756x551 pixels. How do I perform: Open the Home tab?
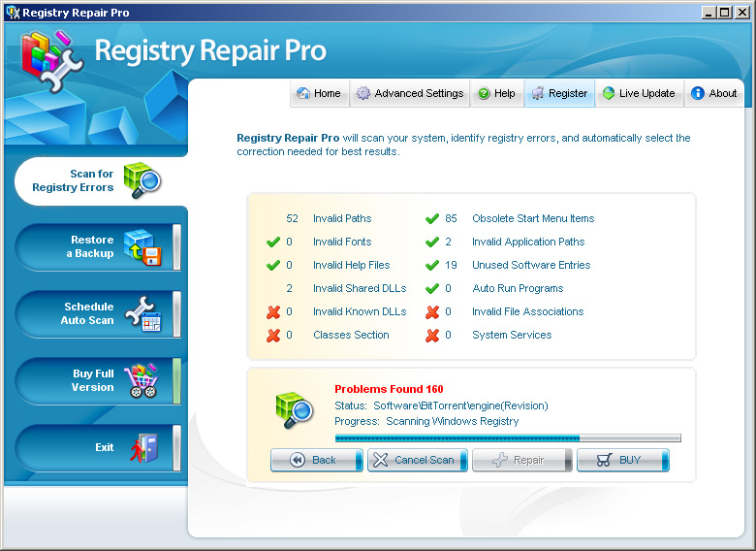[x=320, y=93]
